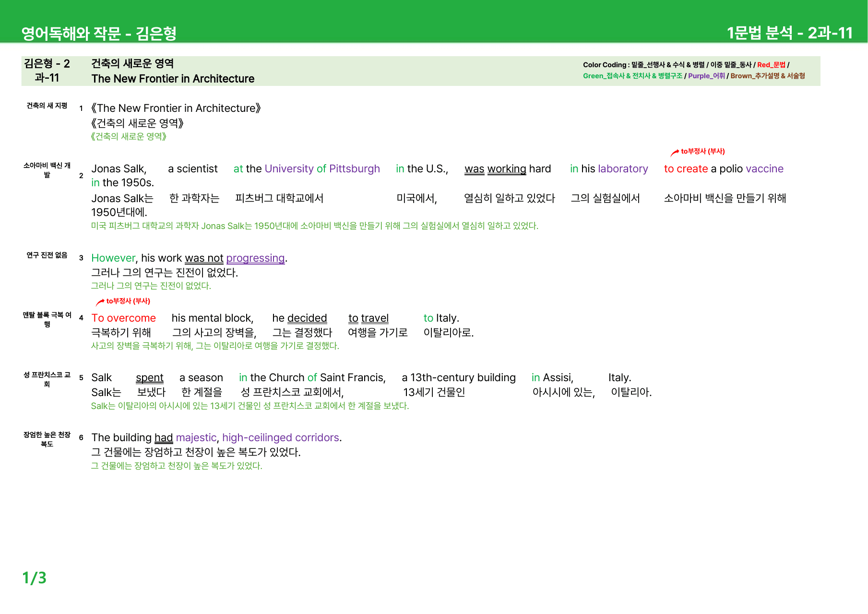Click the Korean gloss 열심히 일하고 있었다
The width and height of the screenshot is (868, 614).
tap(510, 198)
